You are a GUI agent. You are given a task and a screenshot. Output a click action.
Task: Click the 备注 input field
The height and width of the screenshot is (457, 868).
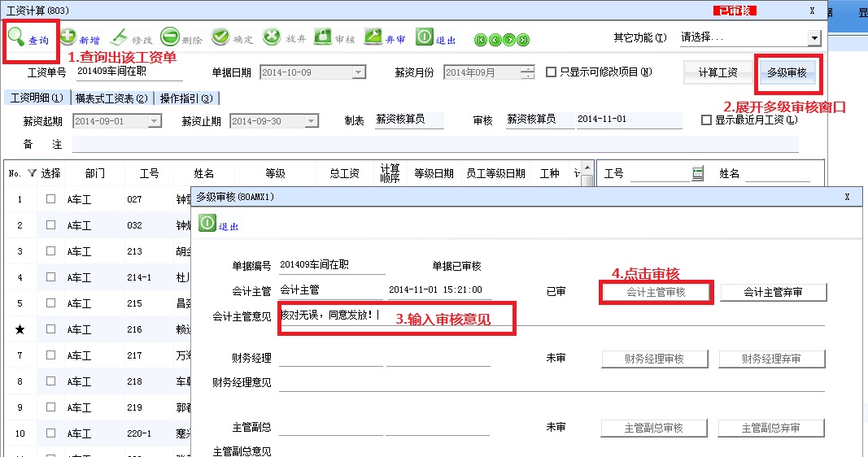pos(435,145)
